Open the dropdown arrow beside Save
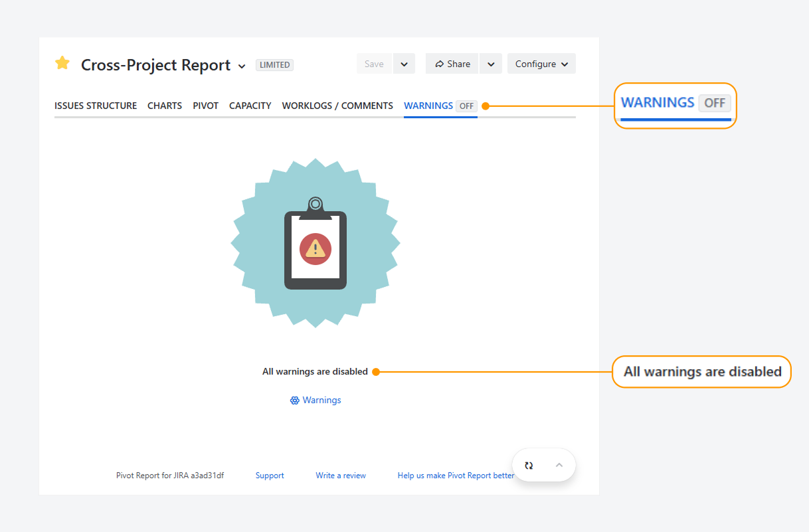The height and width of the screenshot is (532, 809). [404, 64]
